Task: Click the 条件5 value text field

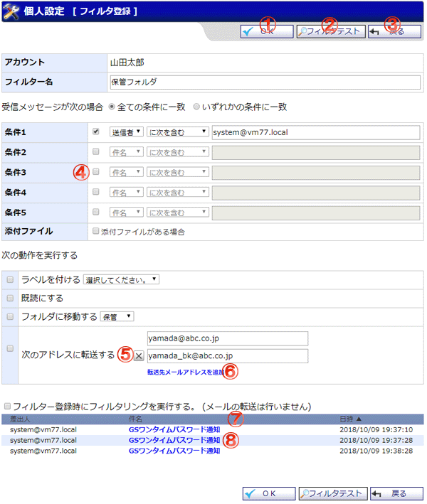Action: (x=316, y=213)
